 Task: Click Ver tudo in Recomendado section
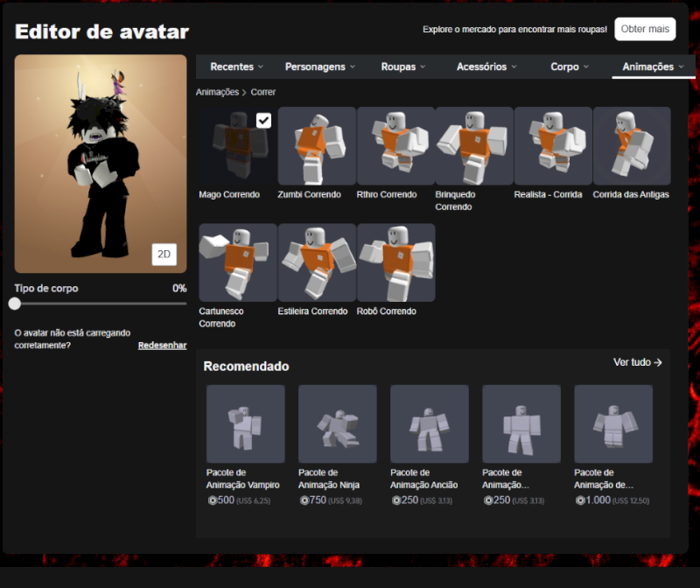coord(638,362)
